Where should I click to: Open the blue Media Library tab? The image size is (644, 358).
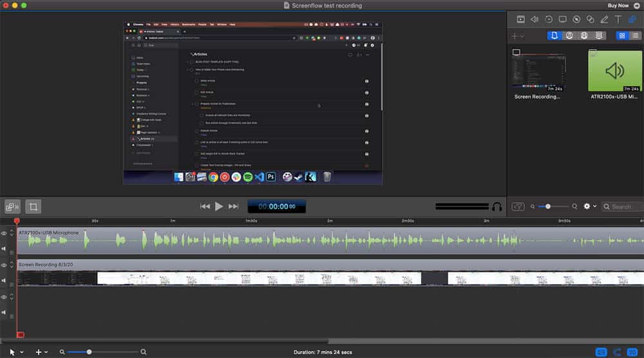(x=632, y=19)
